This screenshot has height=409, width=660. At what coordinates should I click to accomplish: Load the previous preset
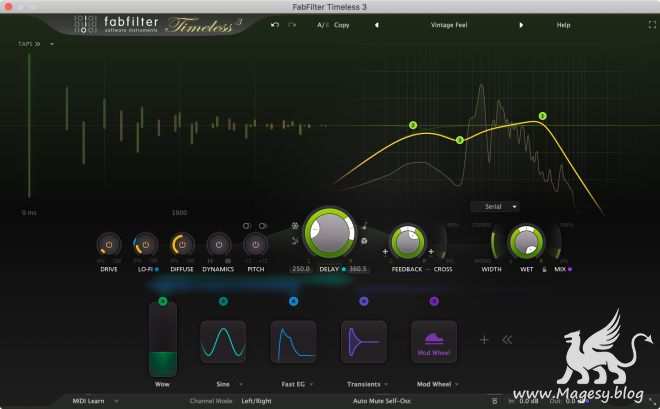377,25
